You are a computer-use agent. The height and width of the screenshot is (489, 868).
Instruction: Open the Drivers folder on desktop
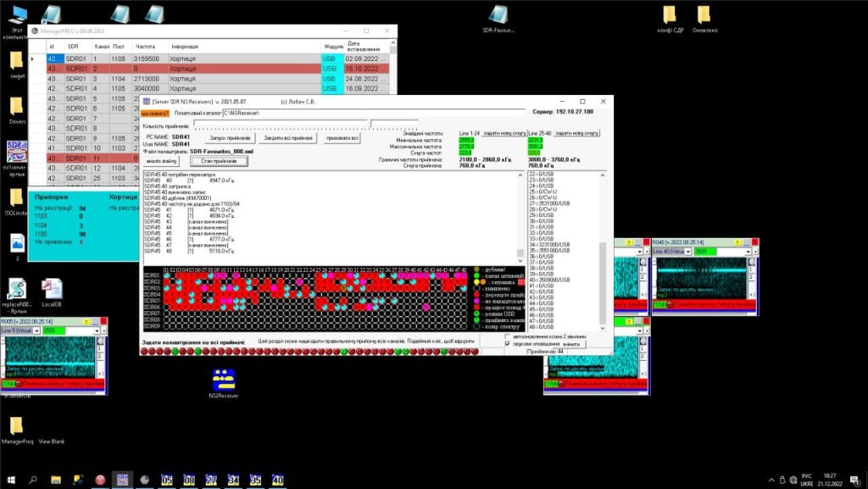point(17,107)
